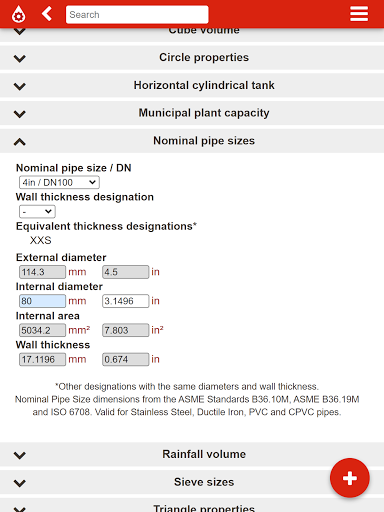Open the Wall thickness designation dropdown
Screen dimensions: 384x512
37,211
